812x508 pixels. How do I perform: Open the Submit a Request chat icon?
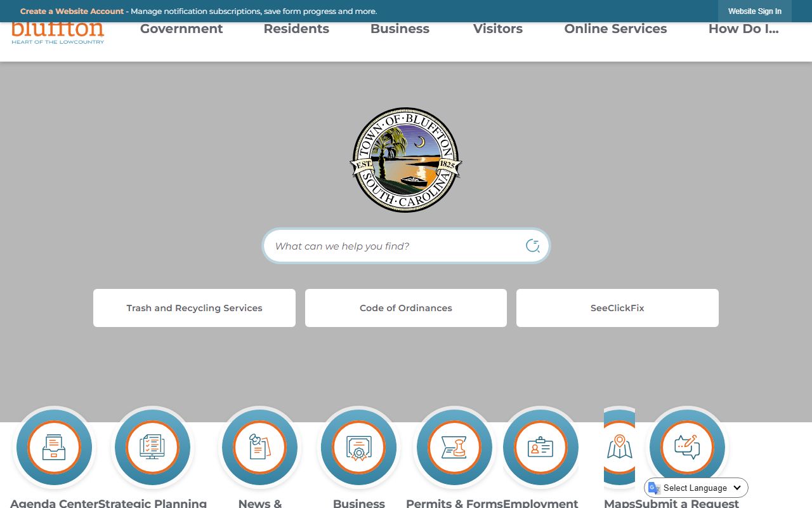tap(687, 448)
